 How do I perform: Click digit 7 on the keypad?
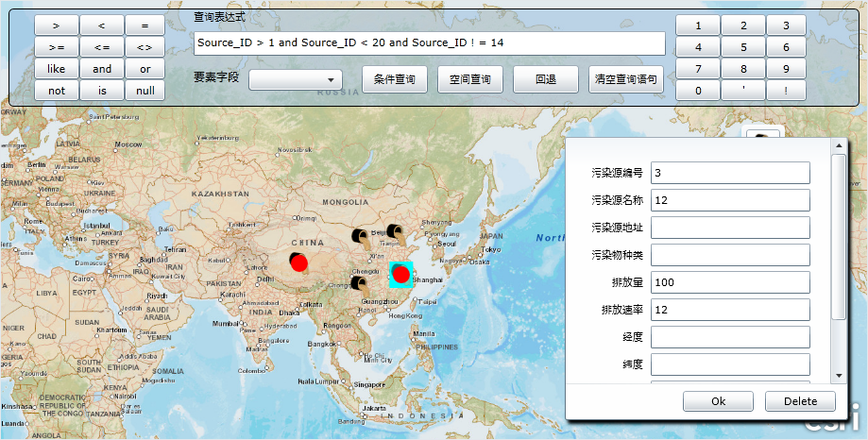(x=698, y=69)
